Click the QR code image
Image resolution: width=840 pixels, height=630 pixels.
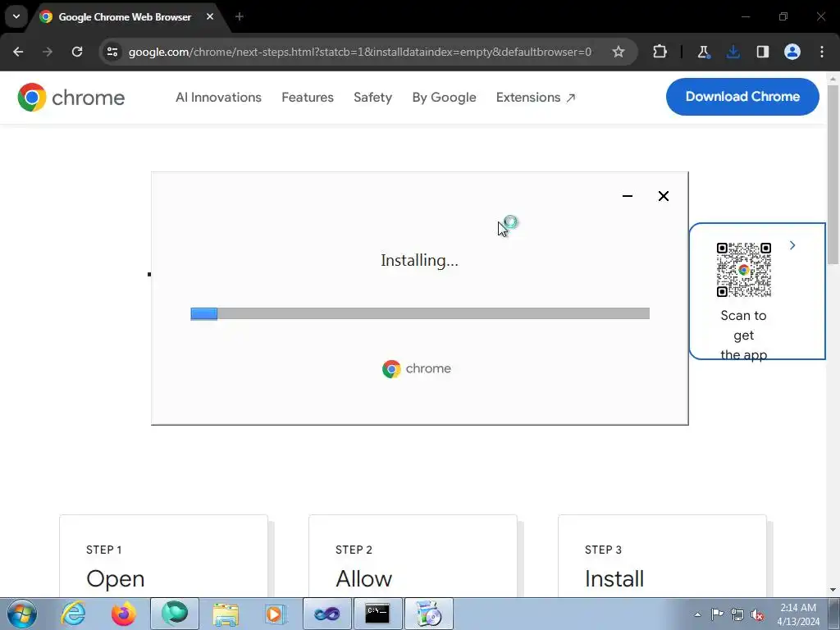pyautogui.click(x=743, y=269)
